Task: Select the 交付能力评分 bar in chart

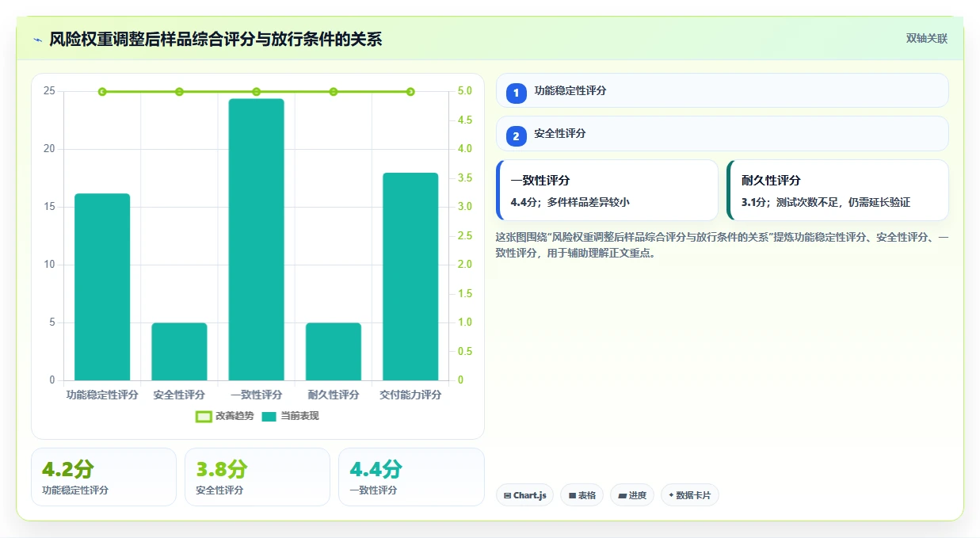Action: point(410,277)
